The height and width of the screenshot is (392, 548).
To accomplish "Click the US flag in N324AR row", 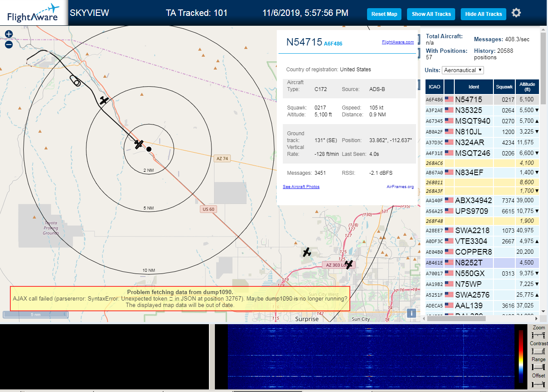I will (x=449, y=142).
